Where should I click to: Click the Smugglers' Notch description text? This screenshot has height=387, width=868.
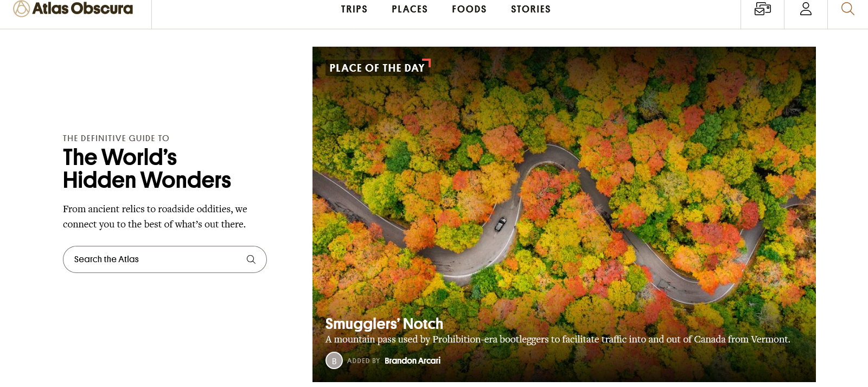point(557,339)
